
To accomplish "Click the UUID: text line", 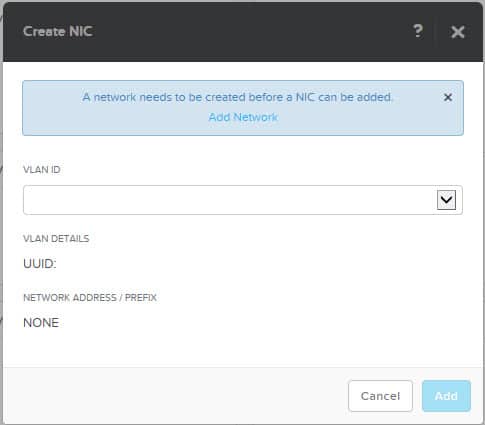I will point(40,264).
